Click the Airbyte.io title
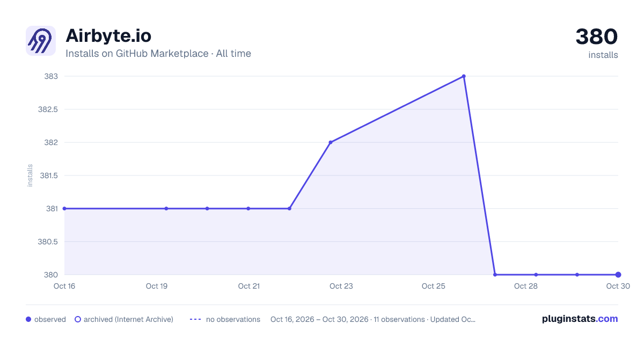The height and width of the screenshot is (338, 644). coord(108,35)
